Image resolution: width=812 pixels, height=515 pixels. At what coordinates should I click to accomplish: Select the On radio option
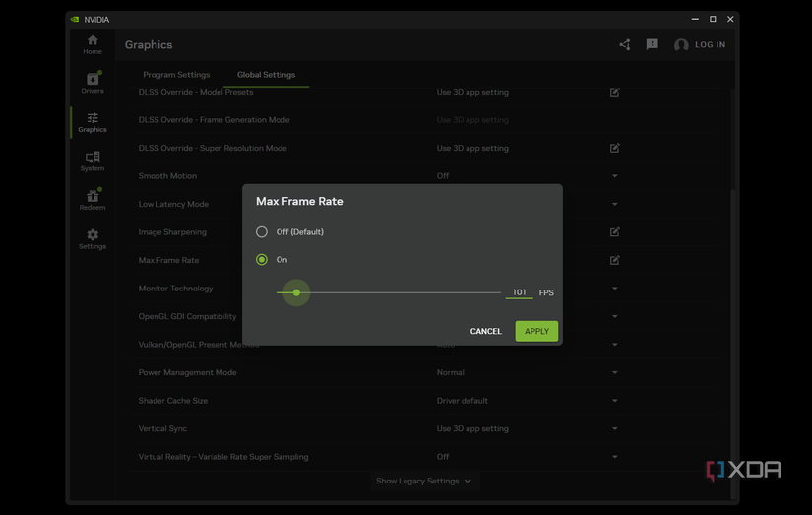tap(262, 260)
